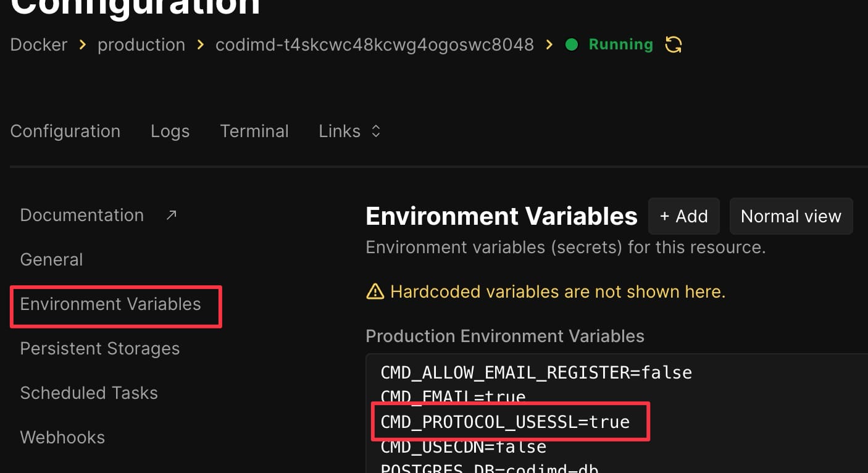
Task: Select General in the sidebar
Action: tap(51, 259)
